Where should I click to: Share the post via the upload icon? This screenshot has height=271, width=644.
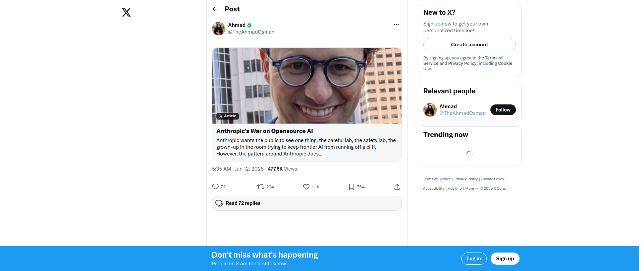[397, 187]
